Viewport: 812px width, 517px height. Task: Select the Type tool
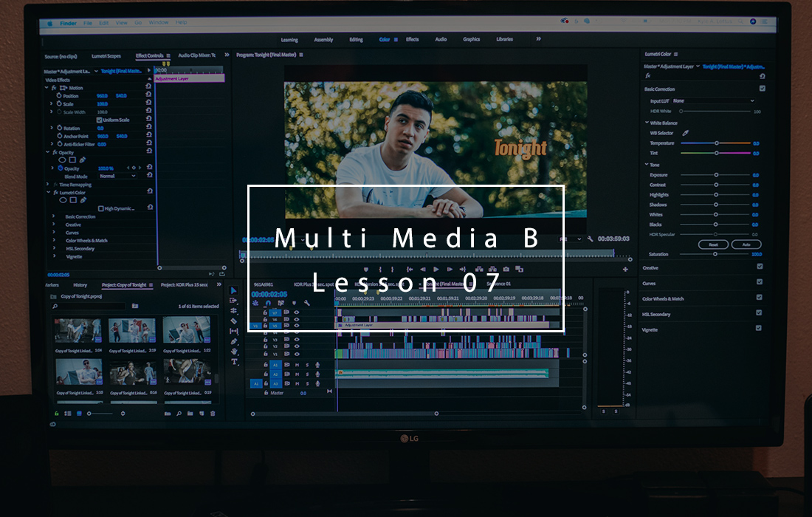point(235,362)
